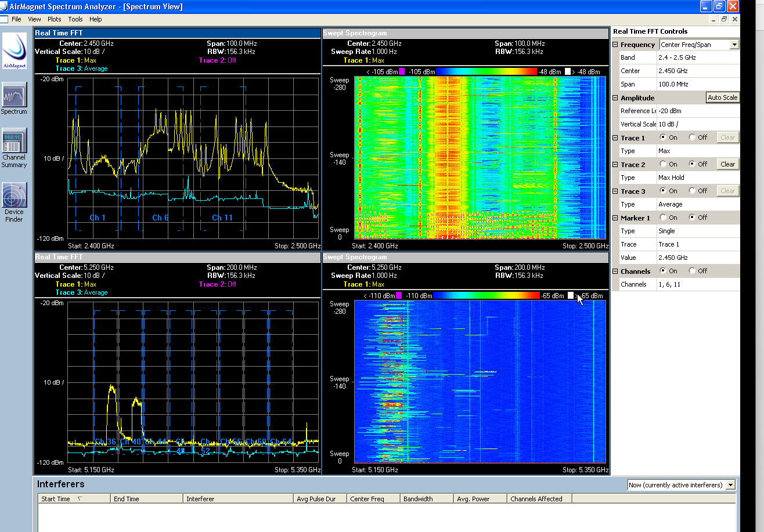
Task: Open the Tools menu
Action: (75, 19)
